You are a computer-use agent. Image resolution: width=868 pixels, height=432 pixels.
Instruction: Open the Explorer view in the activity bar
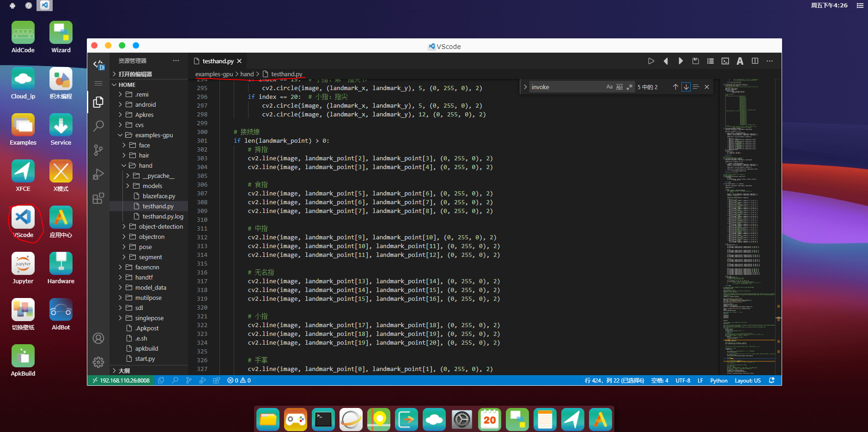click(x=98, y=102)
